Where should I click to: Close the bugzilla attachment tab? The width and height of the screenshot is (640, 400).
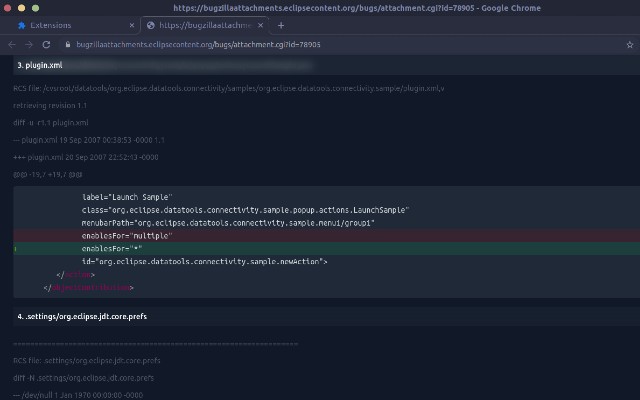pyautogui.click(x=260, y=25)
